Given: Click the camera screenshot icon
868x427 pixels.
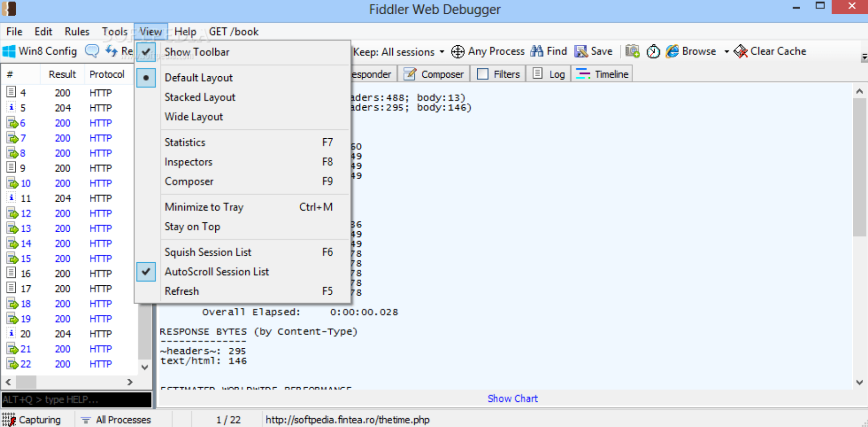Looking at the screenshot, I should 633,51.
